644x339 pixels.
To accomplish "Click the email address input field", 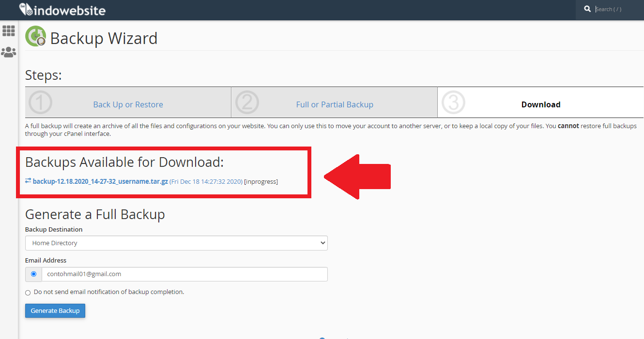I will [x=184, y=274].
